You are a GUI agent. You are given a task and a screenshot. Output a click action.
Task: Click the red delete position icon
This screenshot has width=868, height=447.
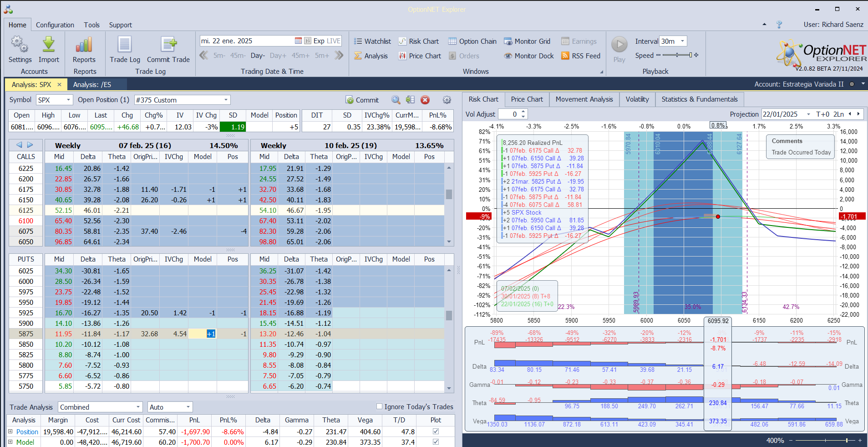click(425, 100)
